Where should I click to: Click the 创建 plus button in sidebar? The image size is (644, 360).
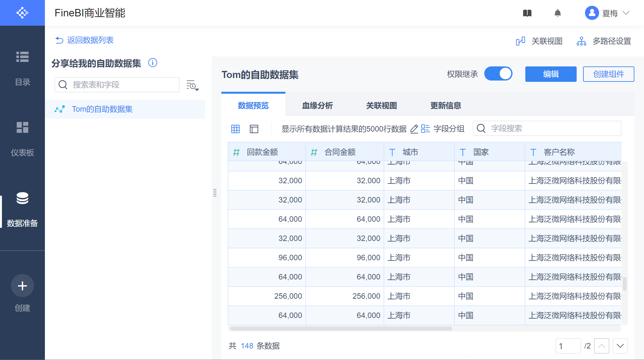[x=22, y=286]
